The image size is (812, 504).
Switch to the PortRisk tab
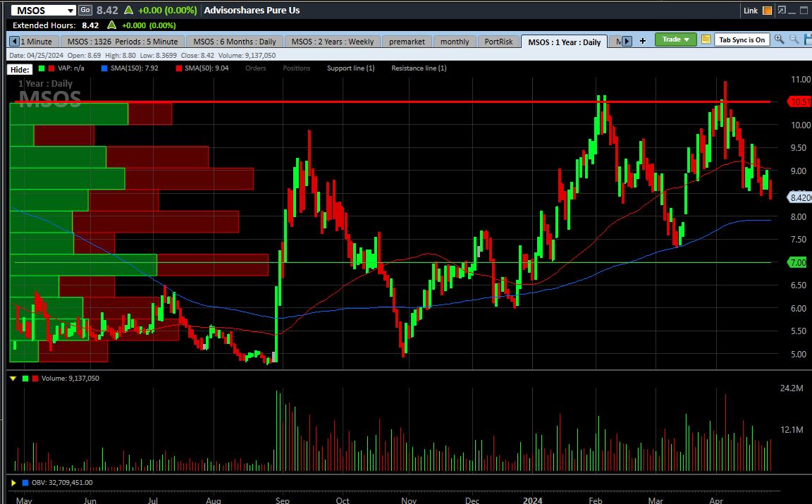pos(499,42)
